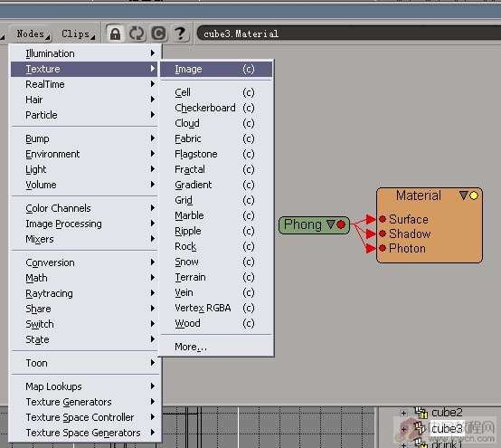501x448 pixels.
Task: Choose Rock texture node
Action: pyautogui.click(x=216, y=246)
